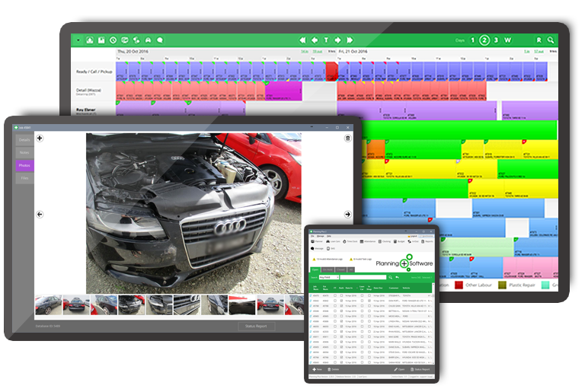The image size is (588, 392).
Task: Open the Files tab in job window
Action: [24, 178]
